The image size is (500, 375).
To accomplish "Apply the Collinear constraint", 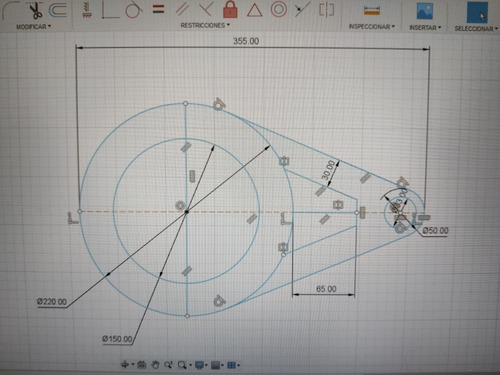I will (x=303, y=9).
